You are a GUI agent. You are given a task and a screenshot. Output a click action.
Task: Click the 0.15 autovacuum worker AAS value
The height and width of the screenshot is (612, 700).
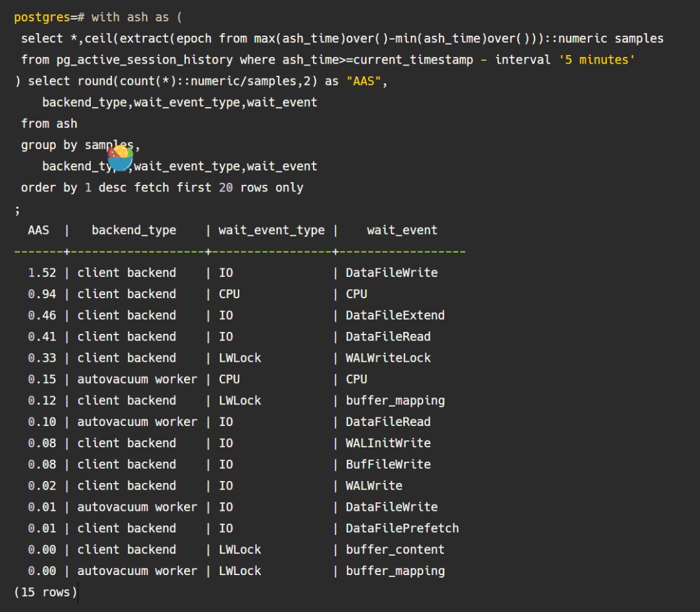42,379
